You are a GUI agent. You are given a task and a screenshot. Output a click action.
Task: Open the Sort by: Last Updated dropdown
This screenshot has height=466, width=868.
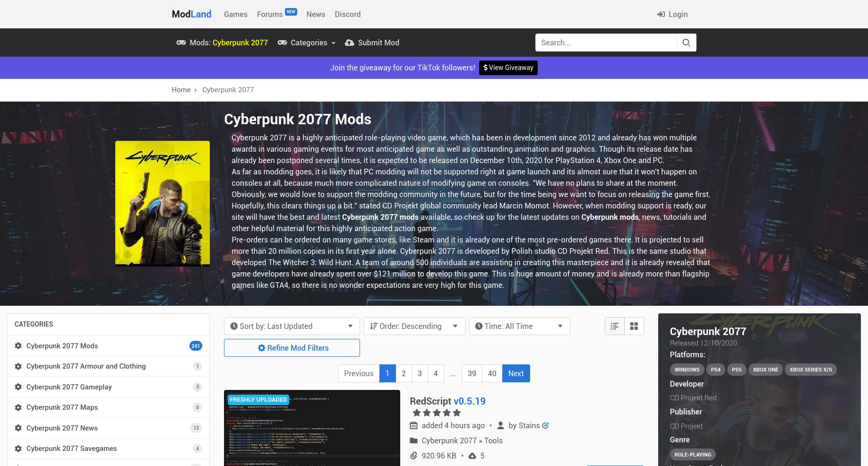pyautogui.click(x=292, y=326)
